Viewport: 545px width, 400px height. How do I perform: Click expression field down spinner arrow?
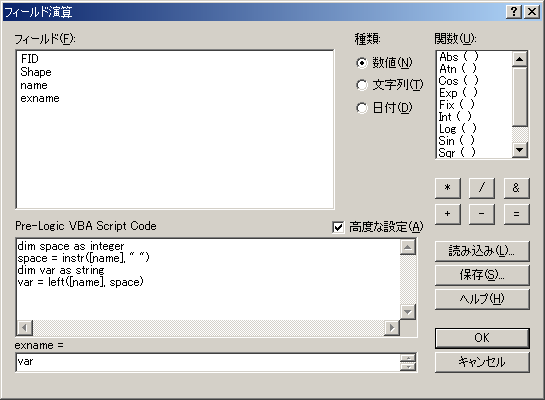point(408,366)
